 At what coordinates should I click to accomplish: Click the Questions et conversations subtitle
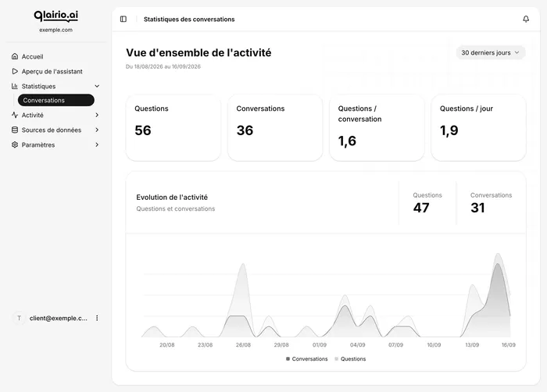[176, 208]
